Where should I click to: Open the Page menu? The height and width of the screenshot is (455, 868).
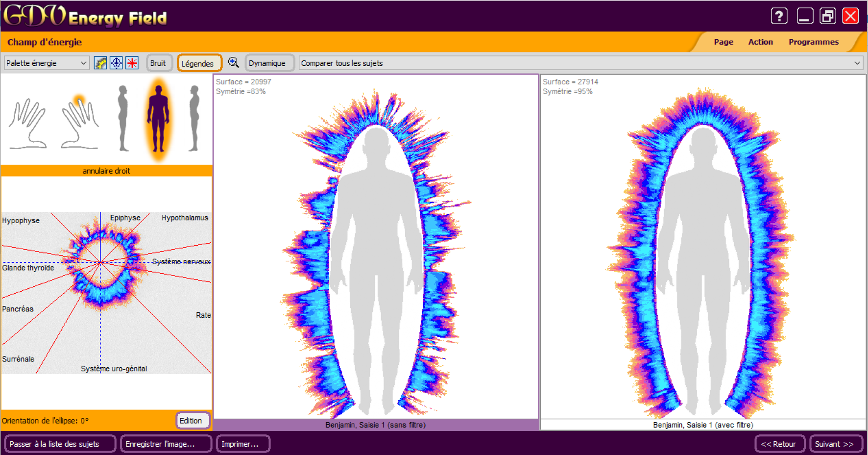tap(723, 42)
